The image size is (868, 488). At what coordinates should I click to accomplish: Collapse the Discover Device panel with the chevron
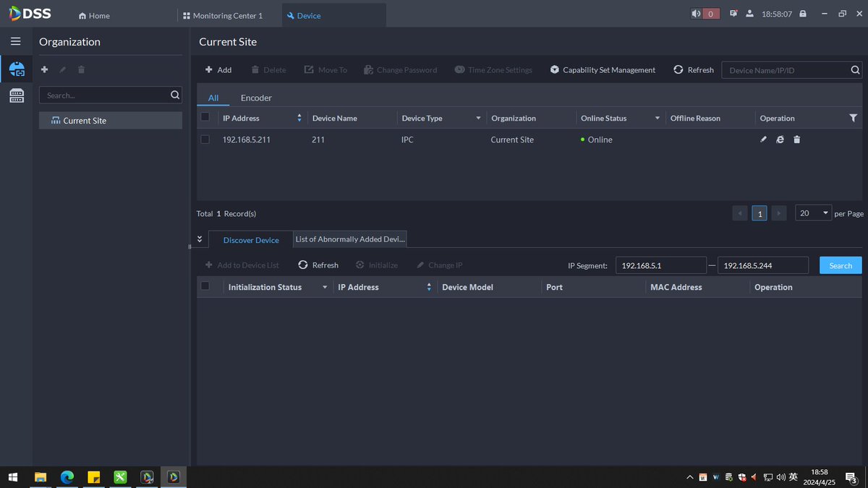[200, 239]
